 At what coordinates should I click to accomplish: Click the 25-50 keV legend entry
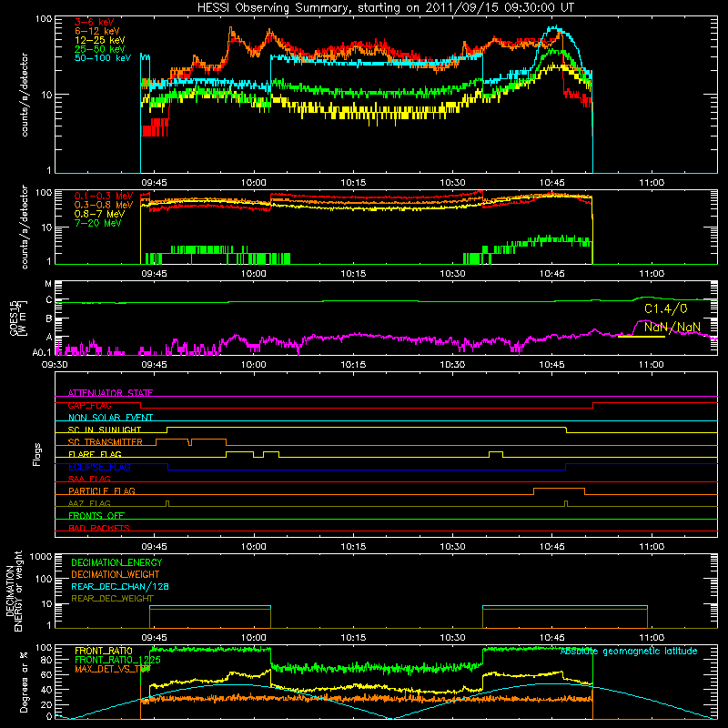tap(100, 49)
